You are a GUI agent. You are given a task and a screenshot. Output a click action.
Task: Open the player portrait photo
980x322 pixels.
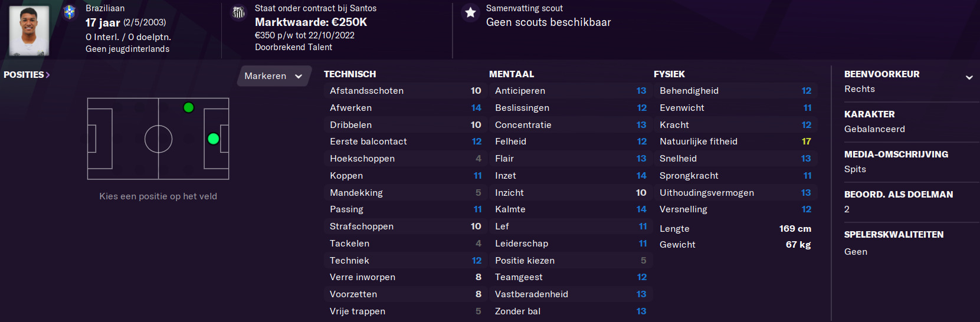point(30,31)
